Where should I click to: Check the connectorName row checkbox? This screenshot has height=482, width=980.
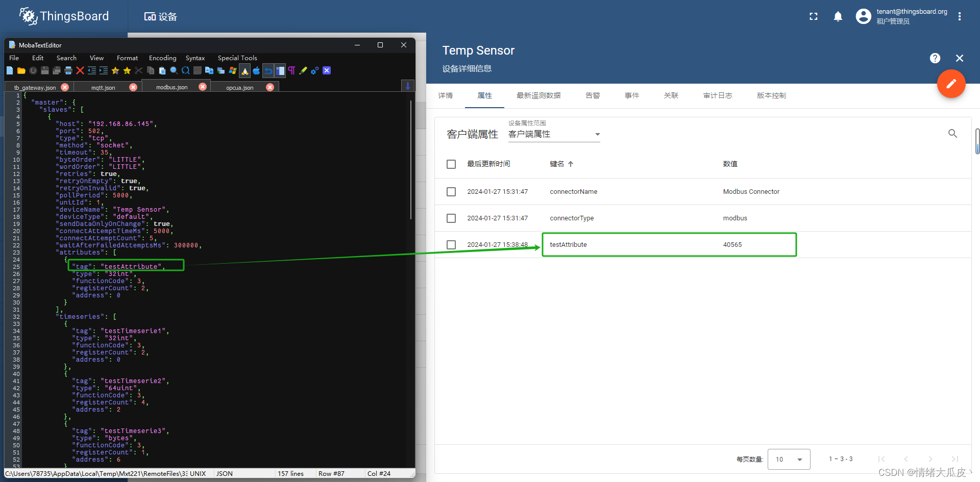(x=451, y=192)
